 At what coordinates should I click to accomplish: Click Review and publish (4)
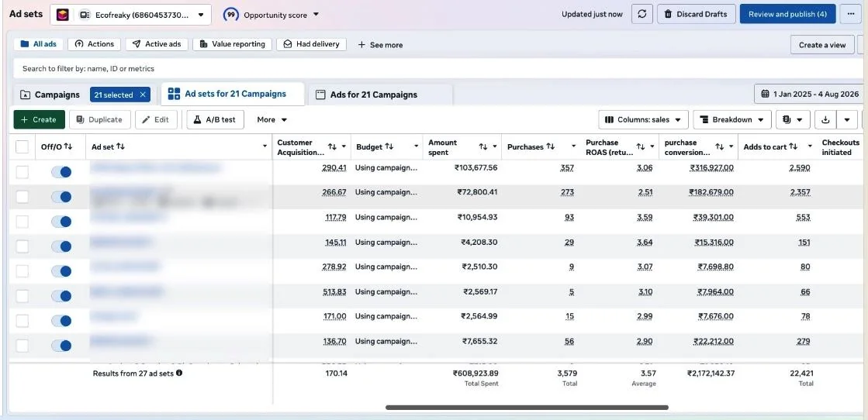tap(788, 15)
